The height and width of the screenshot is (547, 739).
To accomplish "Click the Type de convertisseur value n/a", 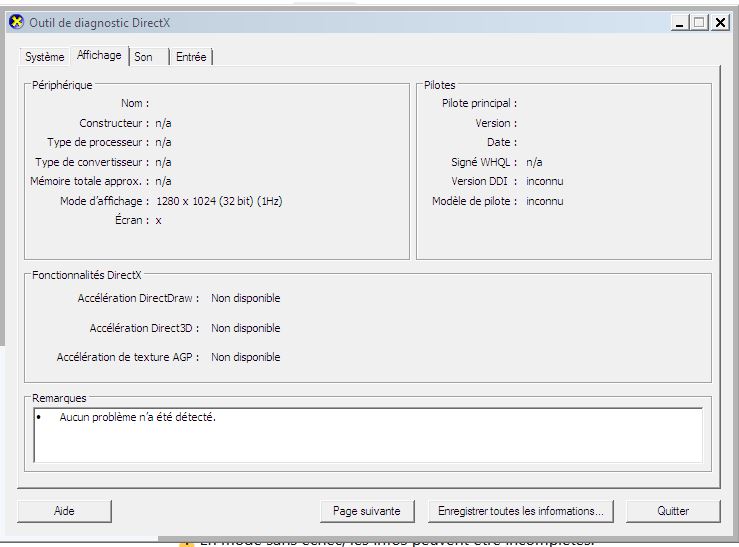I will (x=163, y=163).
